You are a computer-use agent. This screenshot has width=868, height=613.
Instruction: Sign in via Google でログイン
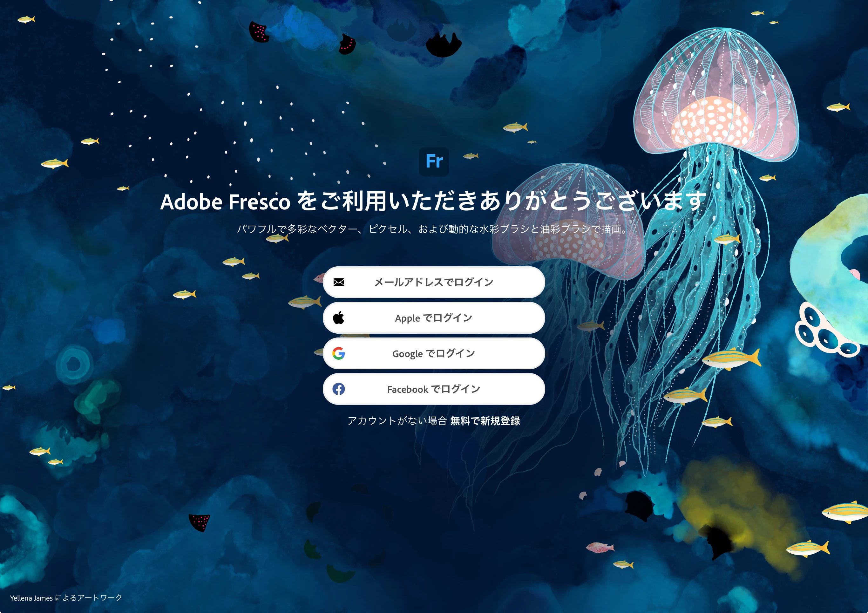(434, 353)
